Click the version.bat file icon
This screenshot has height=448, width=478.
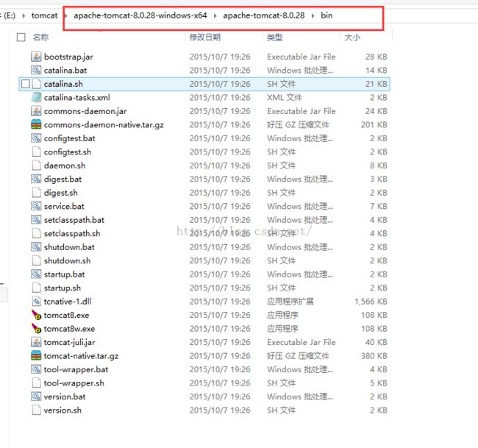[36, 397]
